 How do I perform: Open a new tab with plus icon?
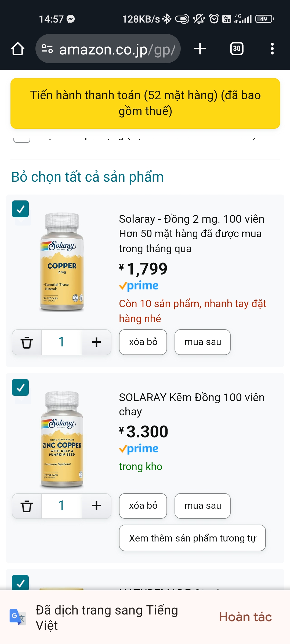[x=200, y=49]
